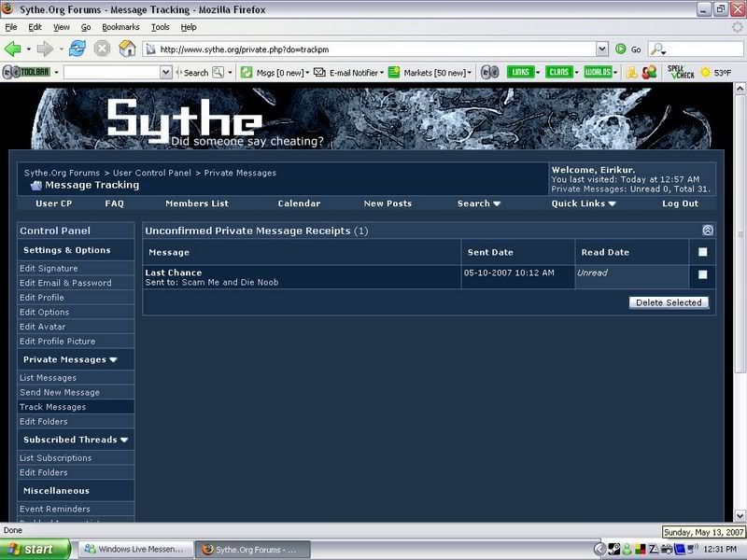Image resolution: width=747 pixels, height=560 pixels.
Task: Open List Messages in sidebar
Action: coord(49,378)
